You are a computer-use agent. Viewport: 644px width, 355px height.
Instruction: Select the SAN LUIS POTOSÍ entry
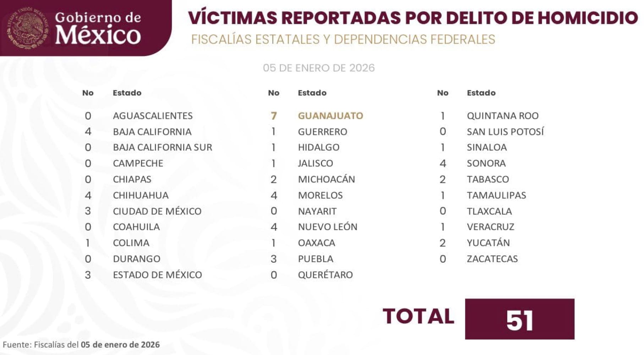pyautogui.click(x=505, y=132)
